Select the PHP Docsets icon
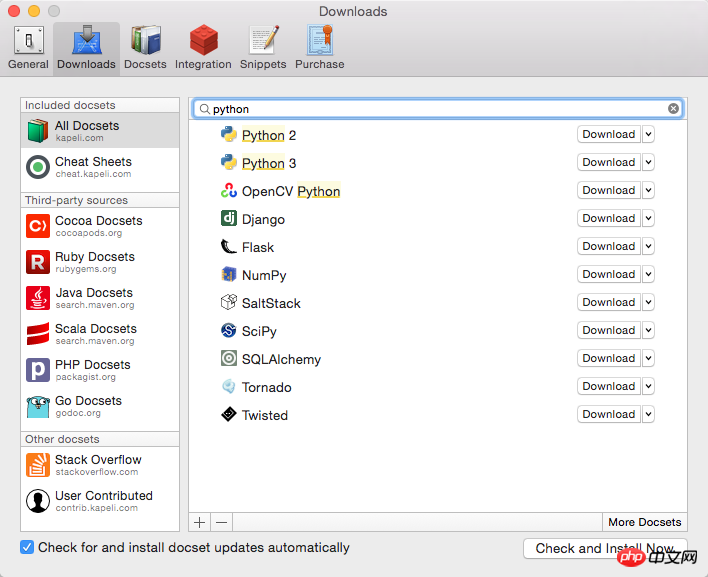 [x=37, y=370]
